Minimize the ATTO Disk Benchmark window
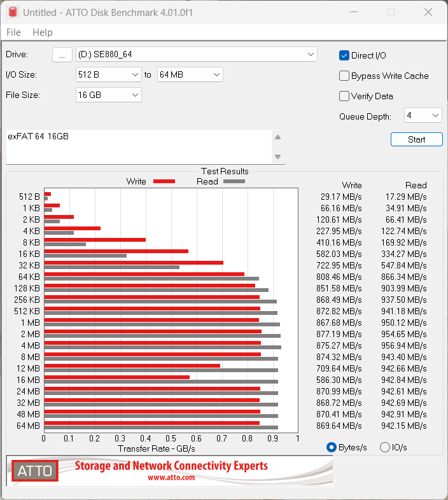Screen dimensions: 448x500 coord(354,12)
